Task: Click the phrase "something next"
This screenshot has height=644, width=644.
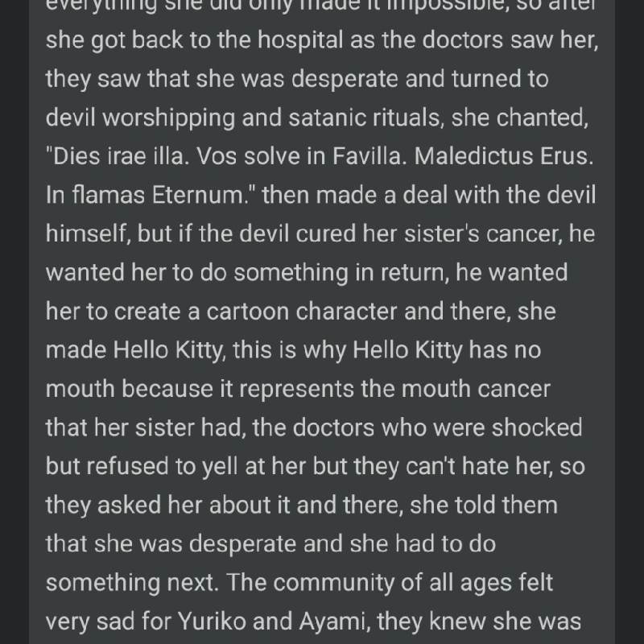Action: tap(130, 583)
